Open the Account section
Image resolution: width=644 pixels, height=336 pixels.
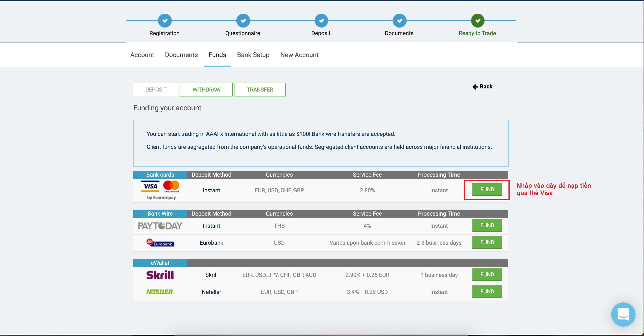click(142, 55)
